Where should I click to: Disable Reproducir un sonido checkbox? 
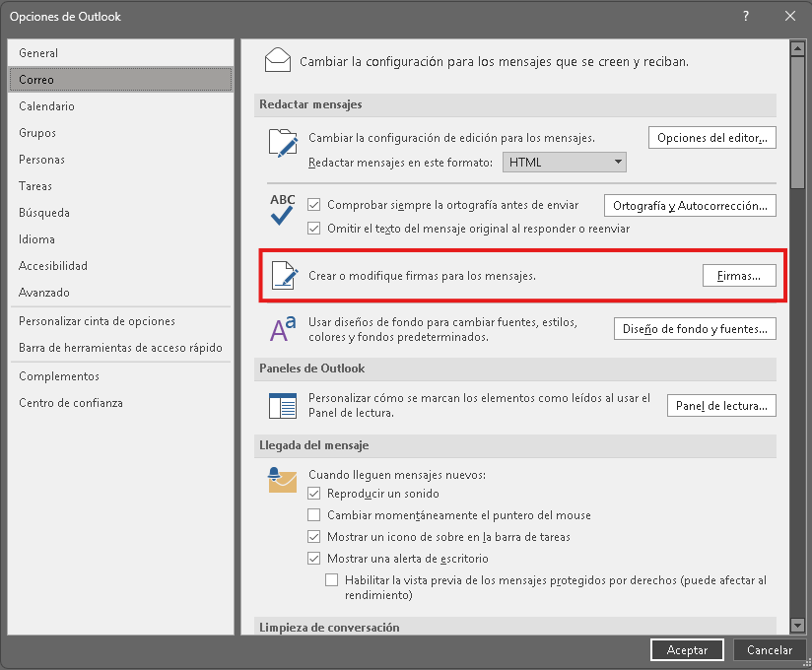pyautogui.click(x=313, y=494)
